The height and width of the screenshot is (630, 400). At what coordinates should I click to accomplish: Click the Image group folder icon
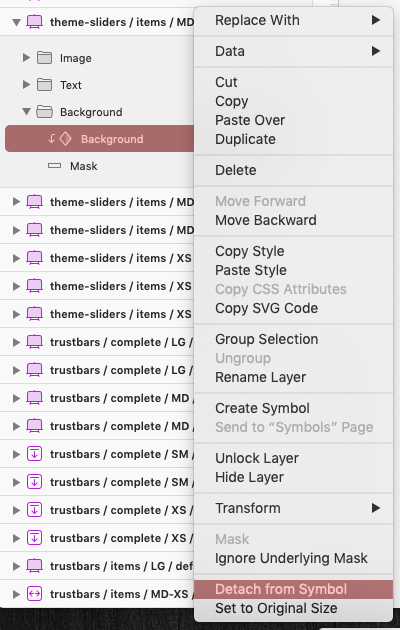click(44, 58)
